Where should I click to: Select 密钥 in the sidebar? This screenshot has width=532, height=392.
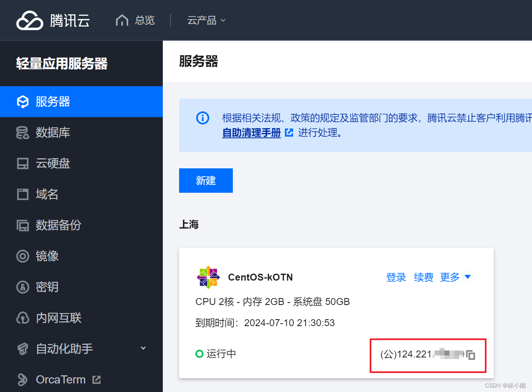46,287
